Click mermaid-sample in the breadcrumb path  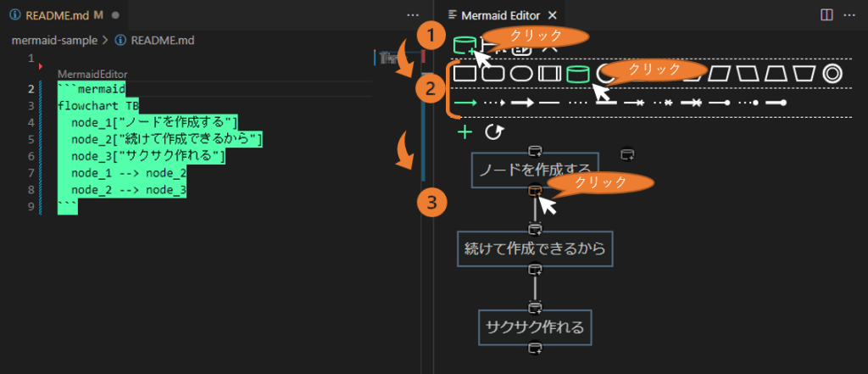click(54, 39)
